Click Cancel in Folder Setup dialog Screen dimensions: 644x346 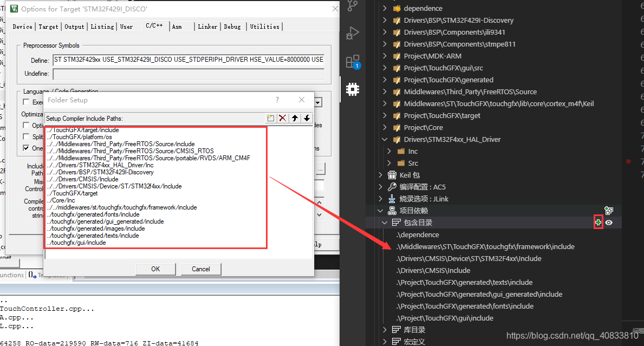click(x=201, y=269)
